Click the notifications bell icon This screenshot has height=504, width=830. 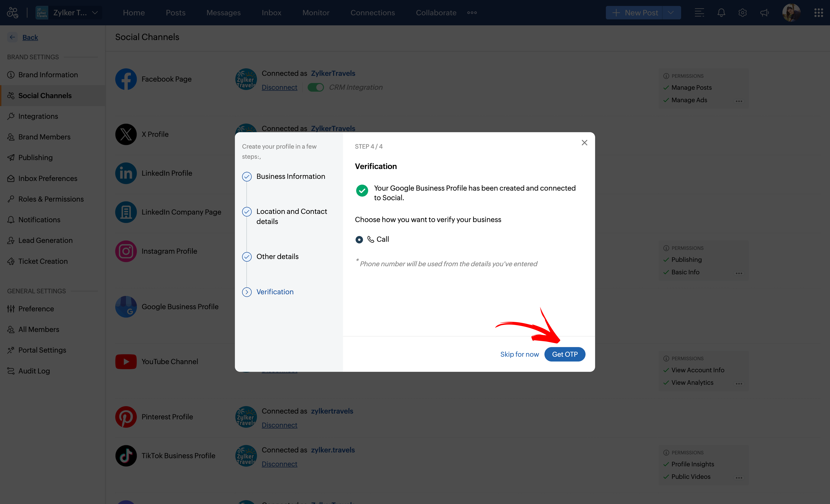click(x=721, y=13)
